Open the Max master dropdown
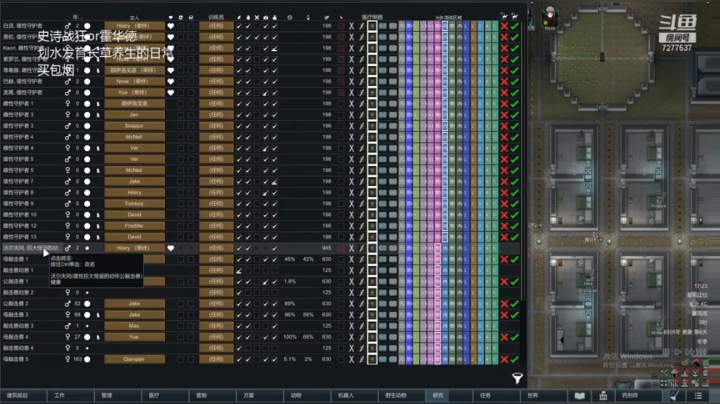The height and width of the screenshot is (404, 720). tap(134, 326)
